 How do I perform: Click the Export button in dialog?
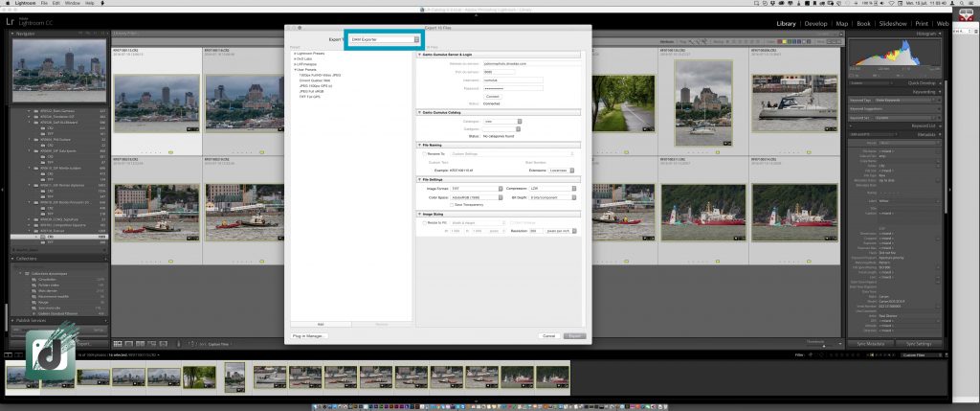[574, 336]
